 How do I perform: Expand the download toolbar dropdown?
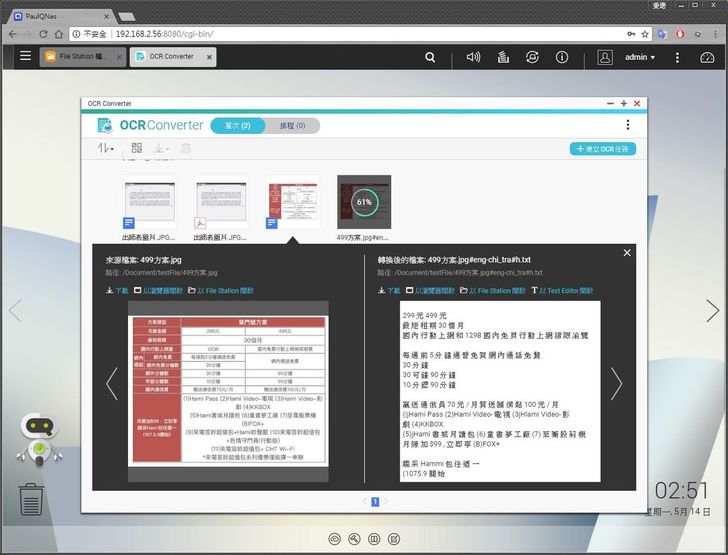[161, 148]
